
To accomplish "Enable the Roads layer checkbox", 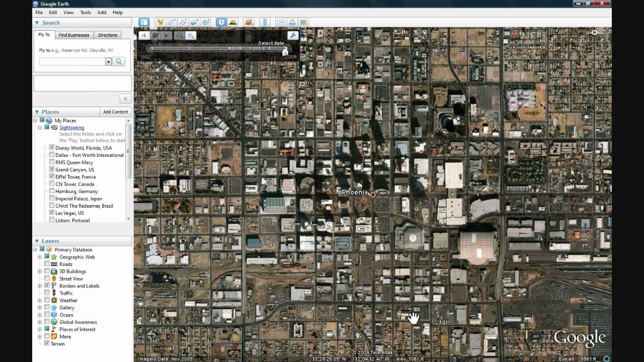I will pos(47,264).
